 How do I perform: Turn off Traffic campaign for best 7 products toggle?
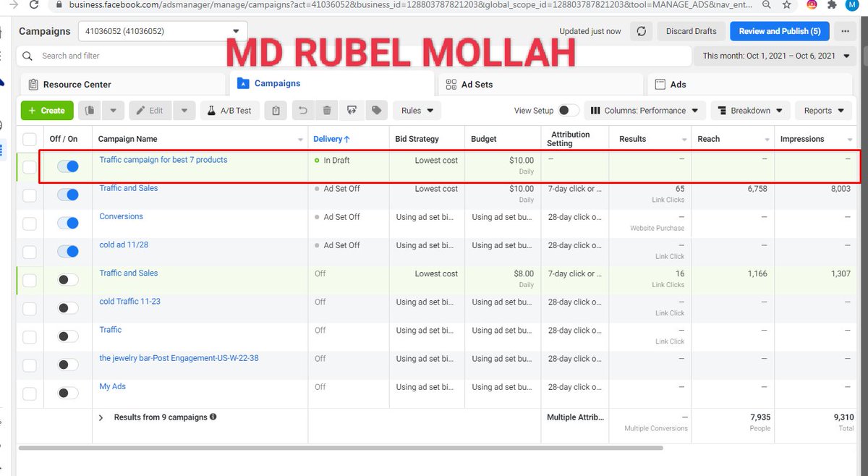68,166
